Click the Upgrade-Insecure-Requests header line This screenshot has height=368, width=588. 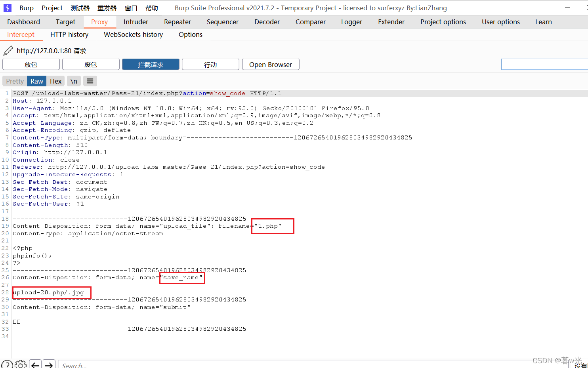point(68,175)
